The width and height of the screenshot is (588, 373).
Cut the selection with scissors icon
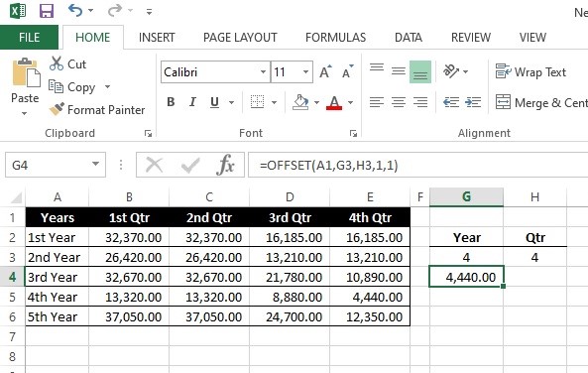coord(67,63)
